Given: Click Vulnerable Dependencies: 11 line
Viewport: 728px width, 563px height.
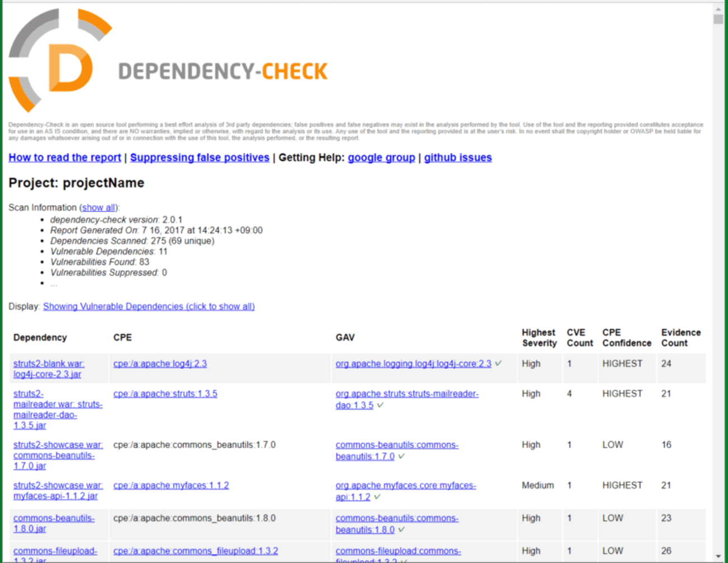Looking at the screenshot, I should (109, 252).
